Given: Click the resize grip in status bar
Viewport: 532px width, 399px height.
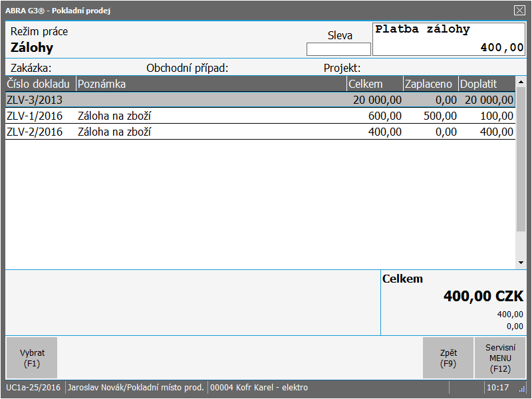Looking at the screenshot, I should point(522,389).
